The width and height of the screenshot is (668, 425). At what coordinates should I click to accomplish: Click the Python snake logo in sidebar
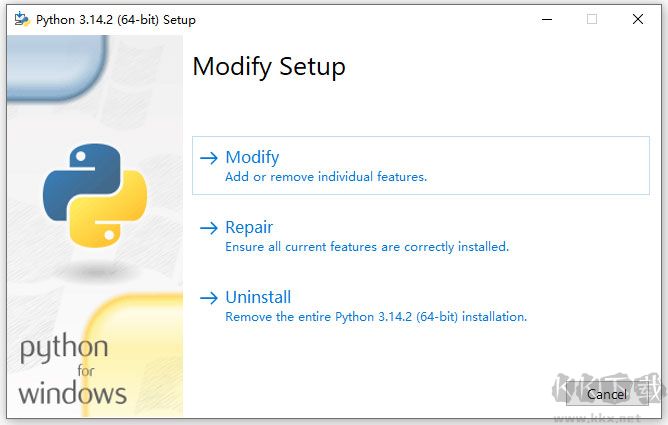(x=95, y=195)
